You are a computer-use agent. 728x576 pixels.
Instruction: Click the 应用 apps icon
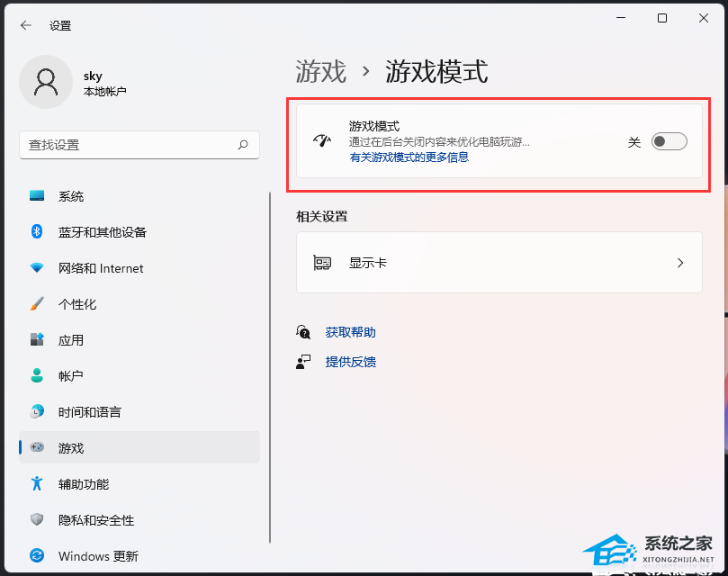point(37,339)
